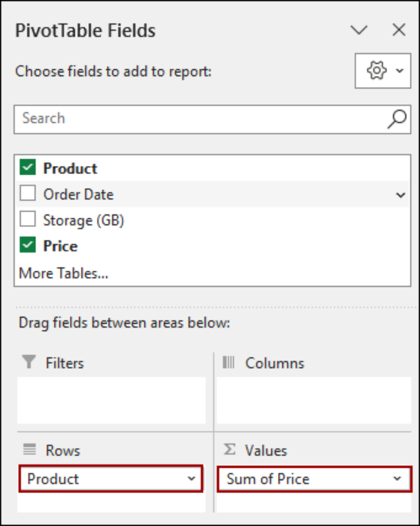The height and width of the screenshot is (526, 420).
Task: Select the Storage (GB) field name
Action: point(84,220)
